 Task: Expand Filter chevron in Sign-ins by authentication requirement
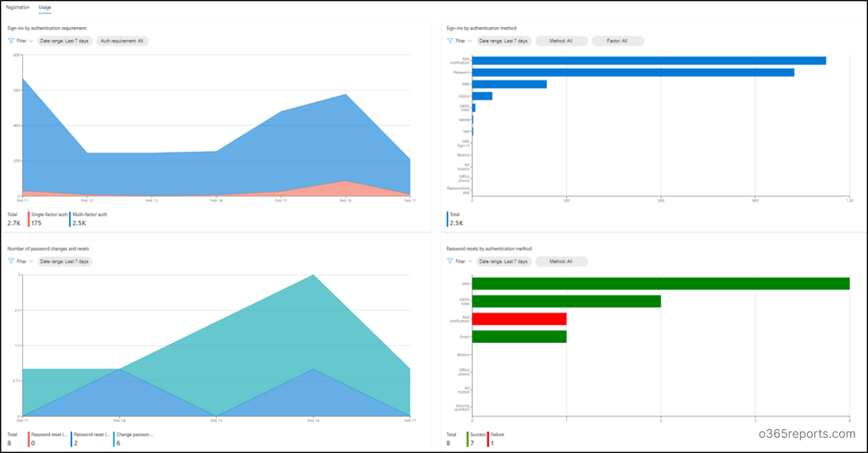click(31, 41)
